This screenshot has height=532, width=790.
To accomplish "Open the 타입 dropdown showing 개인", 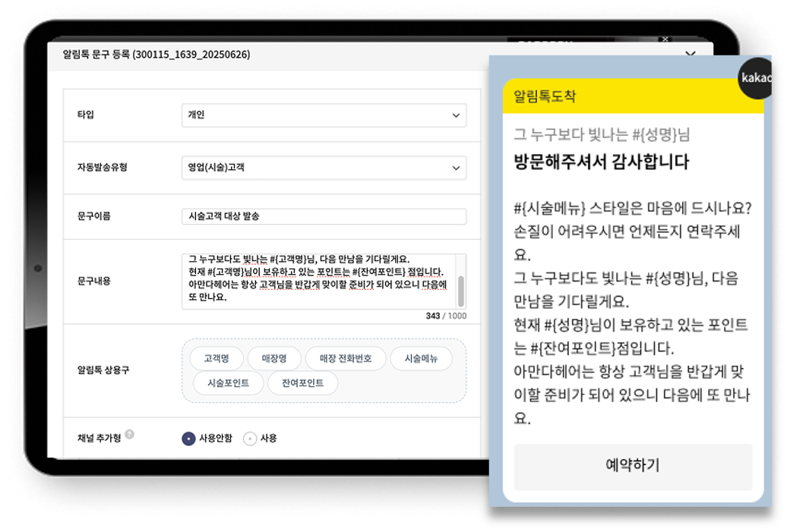I will (324, 115).
